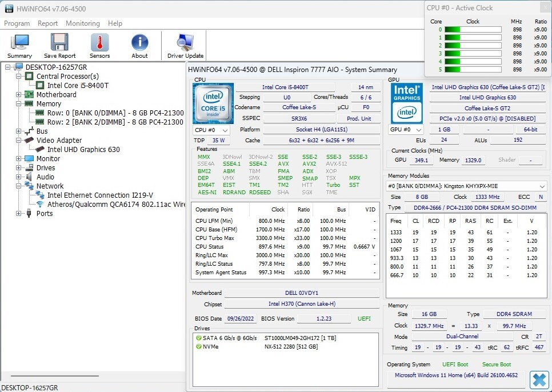The image size is (552, 392).
Task: Click the Audio speaker icon
Action: click(x=29, y=177)
